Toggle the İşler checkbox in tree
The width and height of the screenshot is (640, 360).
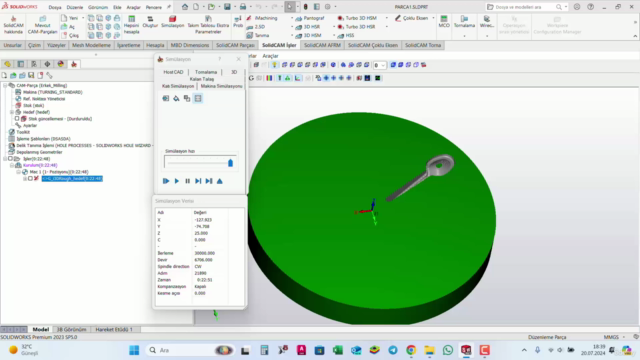pos(11,158)
